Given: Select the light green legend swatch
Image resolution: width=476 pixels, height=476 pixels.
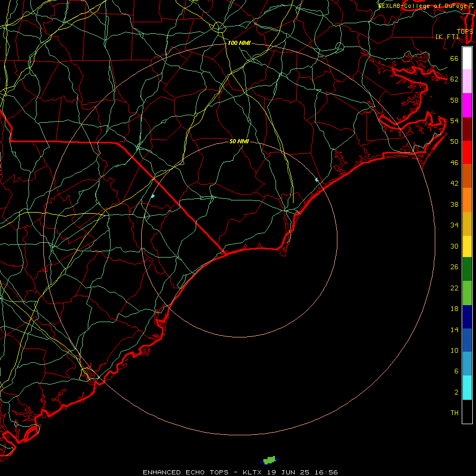Looking at the screenshot, I should click(x=467, y=293).
